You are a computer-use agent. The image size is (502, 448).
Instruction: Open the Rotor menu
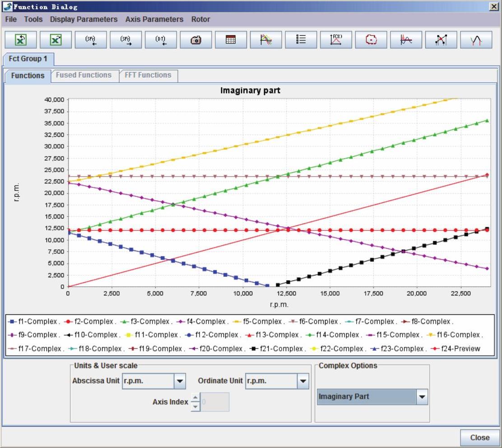click(x=200, y=19)
